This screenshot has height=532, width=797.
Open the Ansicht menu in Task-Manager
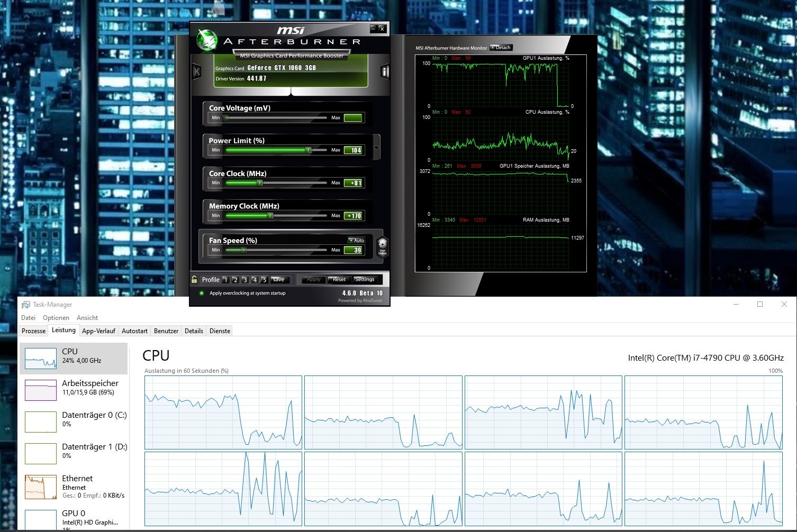[87, 318]
